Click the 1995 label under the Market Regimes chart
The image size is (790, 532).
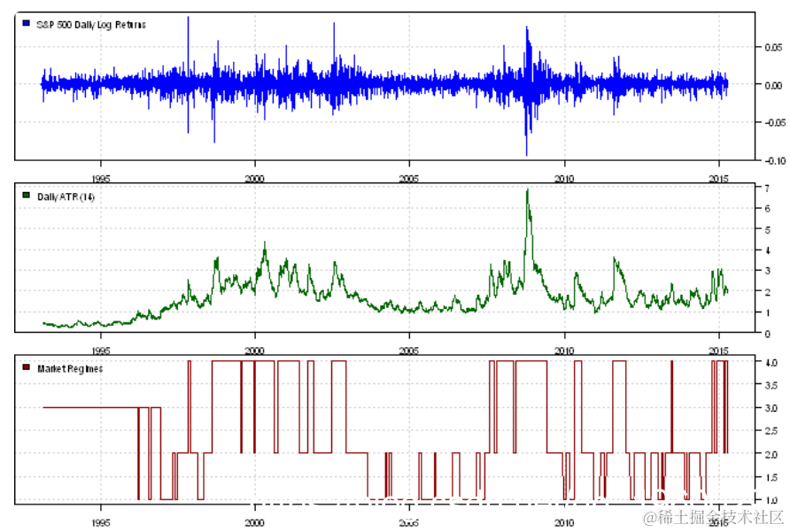(x=101, y=522)
